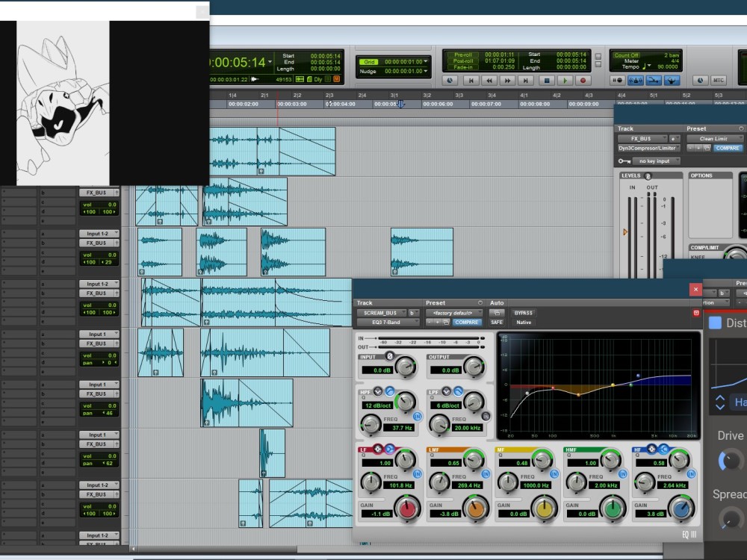Screen dimensions: 747x560
Task: Toggle BYPASS on the EQ3 plugin
Action: coord(523,313)
